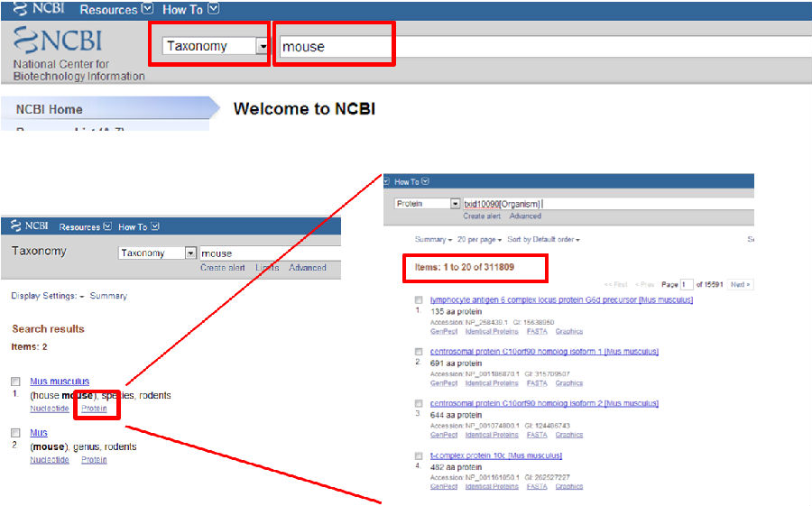
Task: Expand Summary display dropdown in Protein window
Action: coord(433,239)
